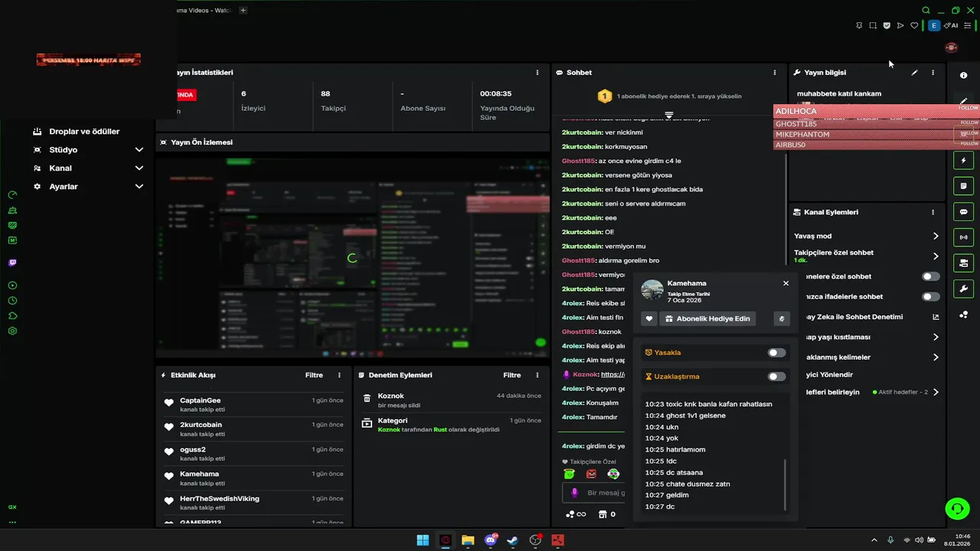Click Abonelik Hediye Edin button
Screen dimensions: 980x551
click(x=707, y=318)
